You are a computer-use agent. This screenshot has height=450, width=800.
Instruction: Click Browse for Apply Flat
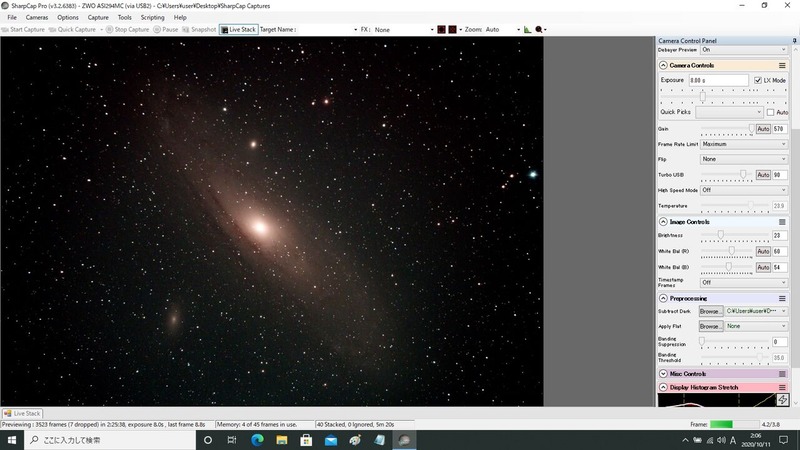click(711, 327)
